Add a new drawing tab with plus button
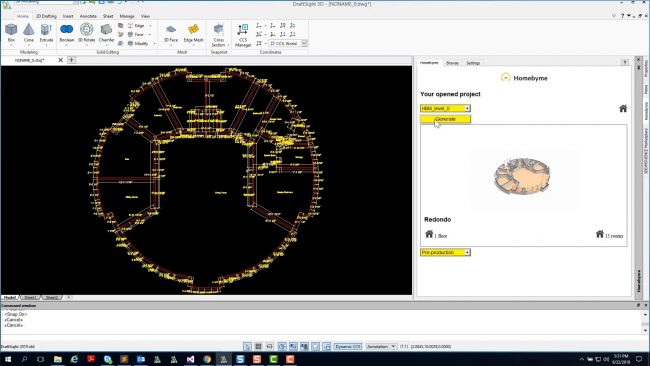This screenshot has width=650, height=366. (71, 60)
